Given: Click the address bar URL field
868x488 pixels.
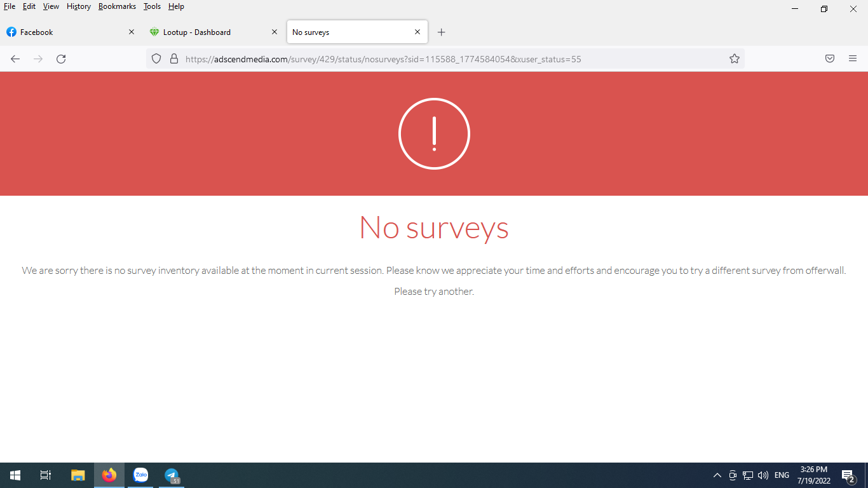Looking at the screenshot, I should (x=445, y=59).
